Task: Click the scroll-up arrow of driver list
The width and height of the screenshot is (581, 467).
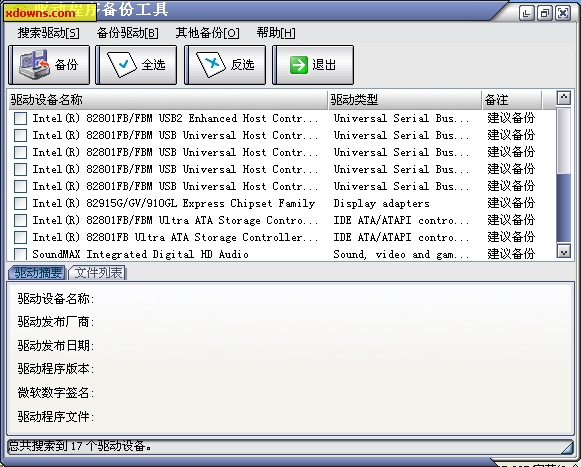Action: pyautogui.click(x=564, y=98)
